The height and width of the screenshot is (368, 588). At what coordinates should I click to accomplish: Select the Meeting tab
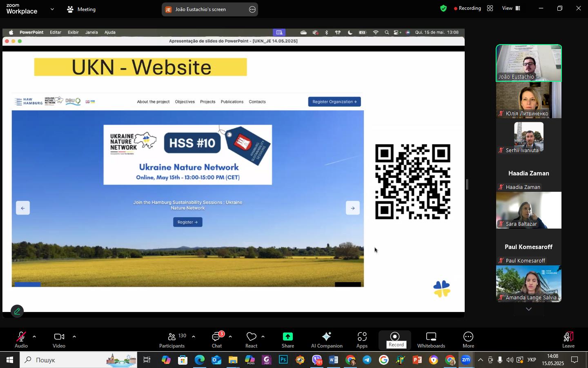pos(81,9)
